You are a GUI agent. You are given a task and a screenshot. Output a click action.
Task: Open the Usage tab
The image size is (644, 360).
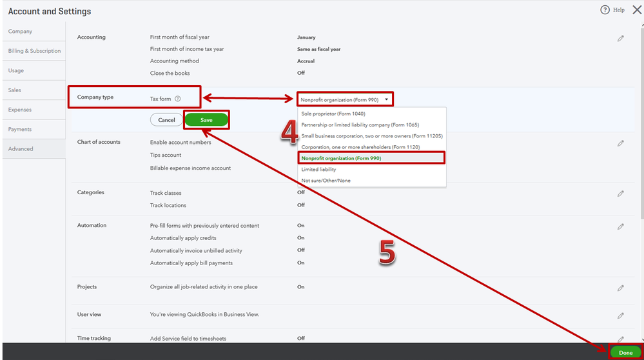[34, 70]
